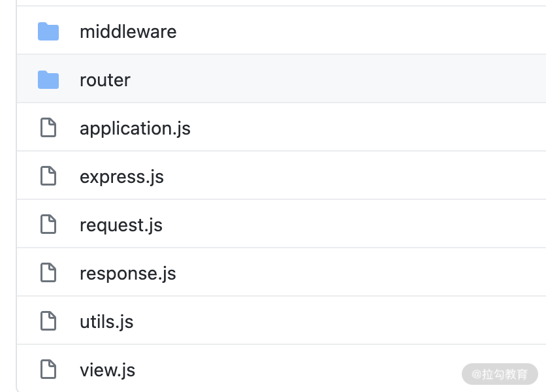546x392 pixels.
Task: Open the middleware folder link
Action: coord(128,32)
